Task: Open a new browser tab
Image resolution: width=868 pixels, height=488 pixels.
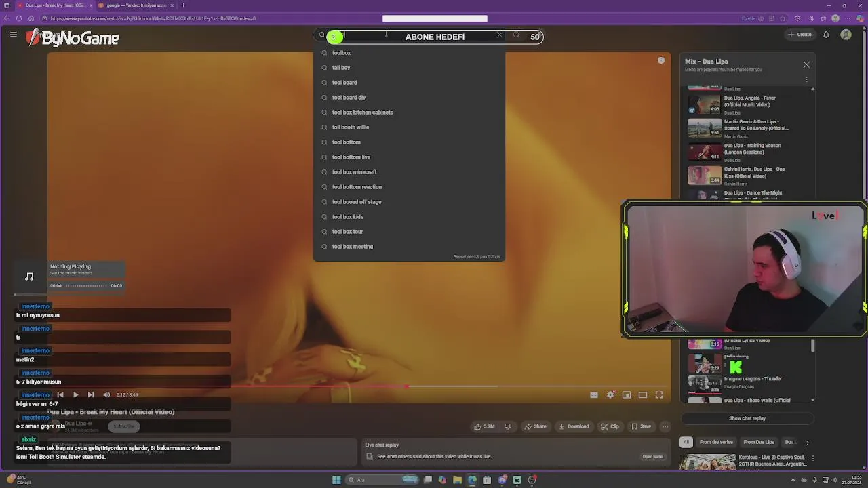Action: coord(182,5)
